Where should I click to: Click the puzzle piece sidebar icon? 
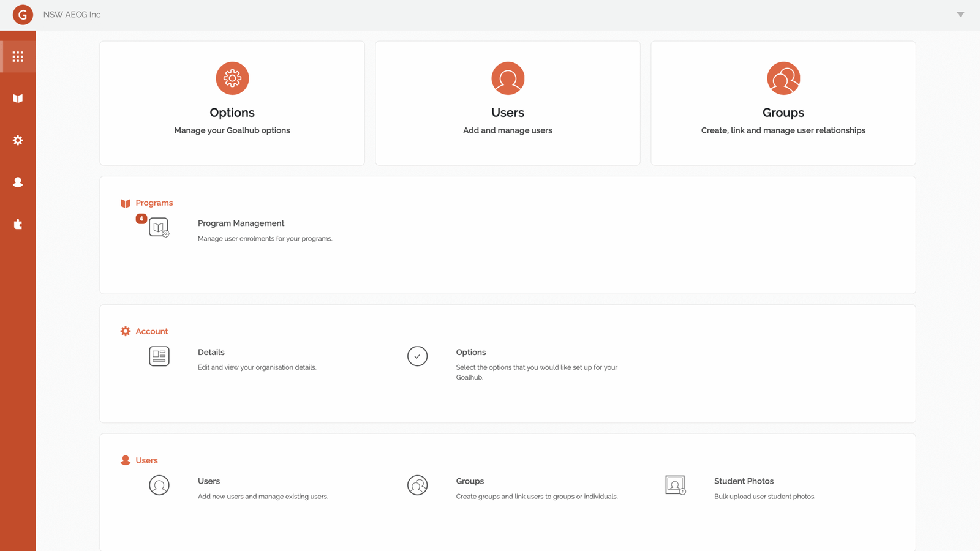tap(17, 224)
